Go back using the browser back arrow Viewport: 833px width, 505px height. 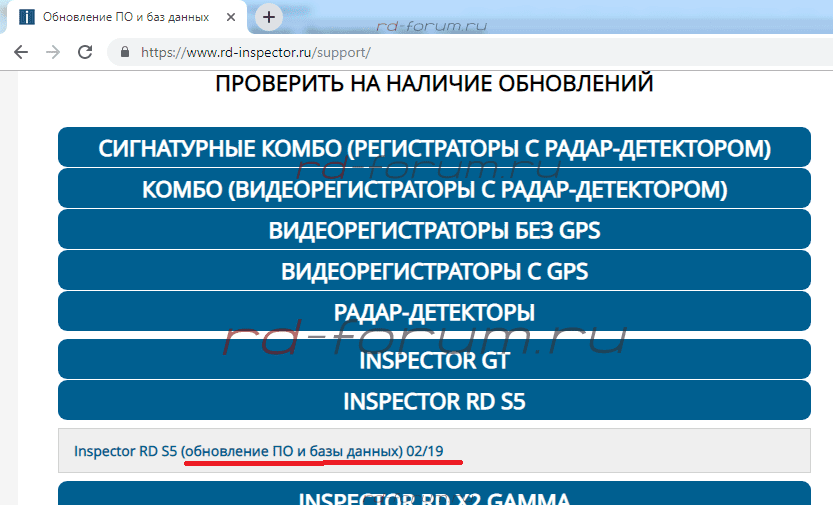(x=21, y=52)
